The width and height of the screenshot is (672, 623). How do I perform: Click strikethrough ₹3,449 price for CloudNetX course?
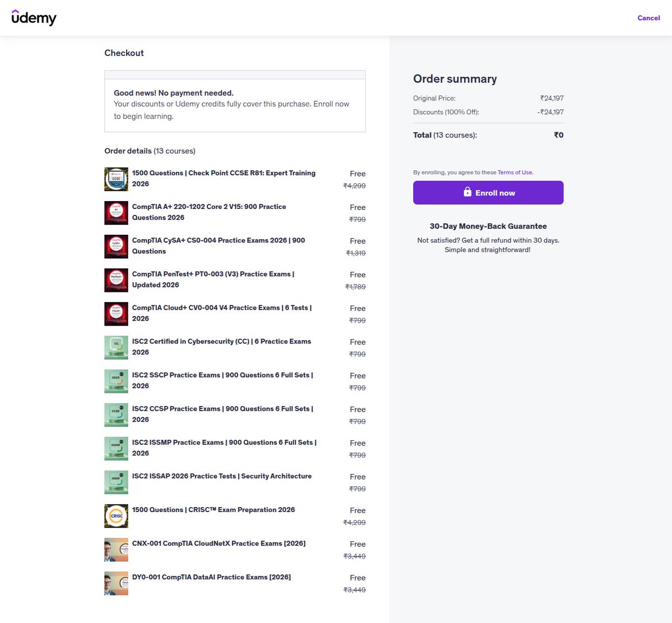354,556
